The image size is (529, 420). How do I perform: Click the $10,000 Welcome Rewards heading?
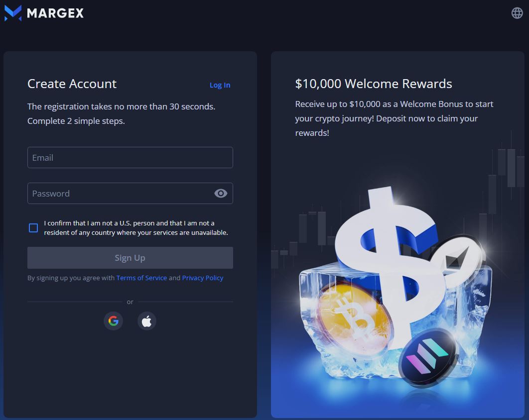374,84
